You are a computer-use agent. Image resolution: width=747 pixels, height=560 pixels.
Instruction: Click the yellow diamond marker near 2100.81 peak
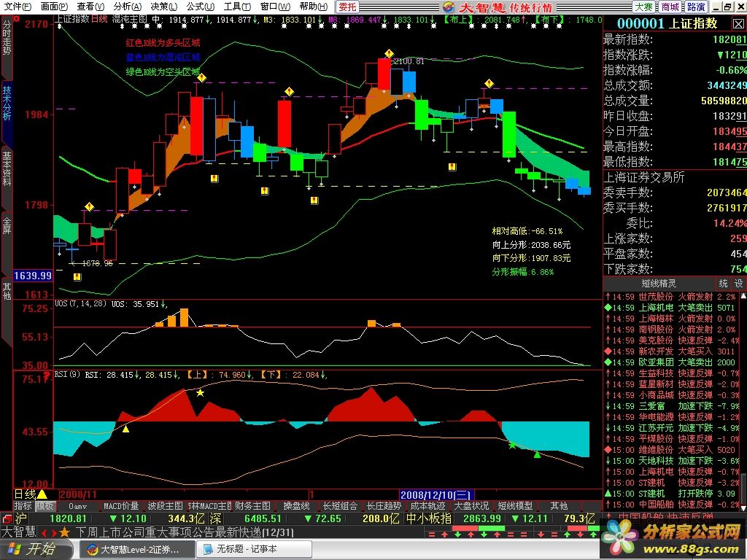(390, 53)
